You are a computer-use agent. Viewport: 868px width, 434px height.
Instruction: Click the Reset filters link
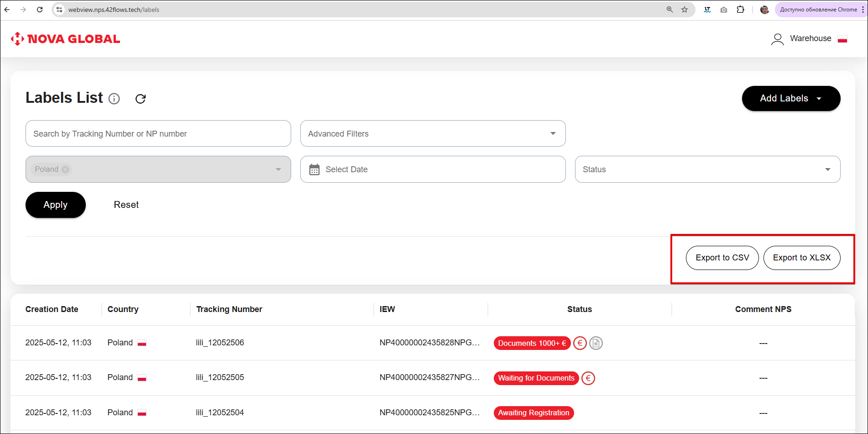coord(126,205)
